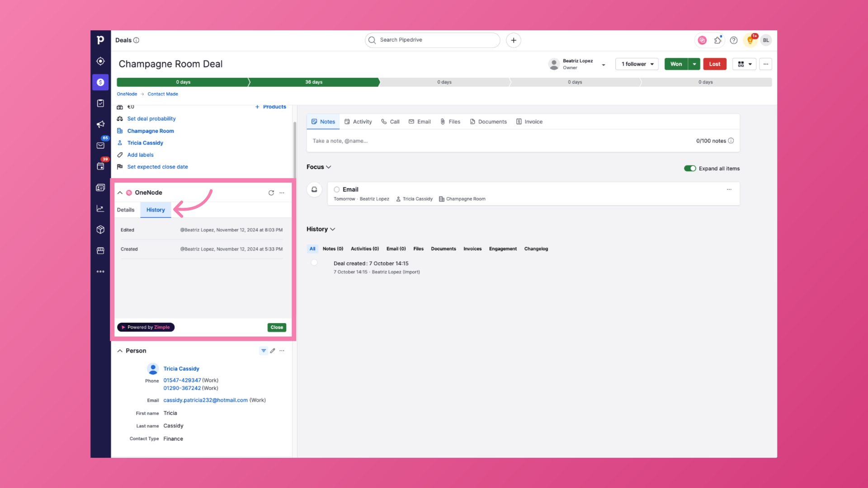
Task: Open the Projects clipboard icon in sidebar
Action: click(x=100, y=103)
